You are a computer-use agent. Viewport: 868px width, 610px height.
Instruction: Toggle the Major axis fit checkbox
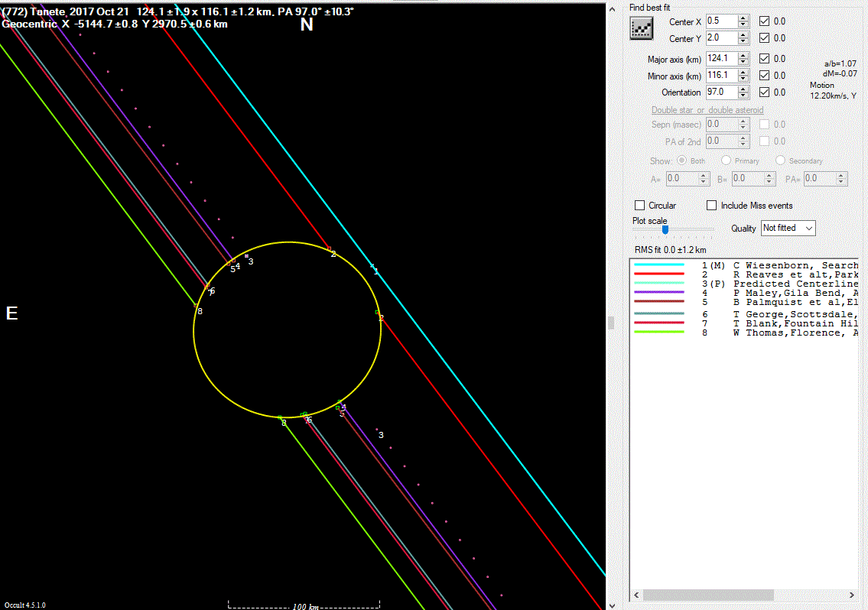point(765,58)
